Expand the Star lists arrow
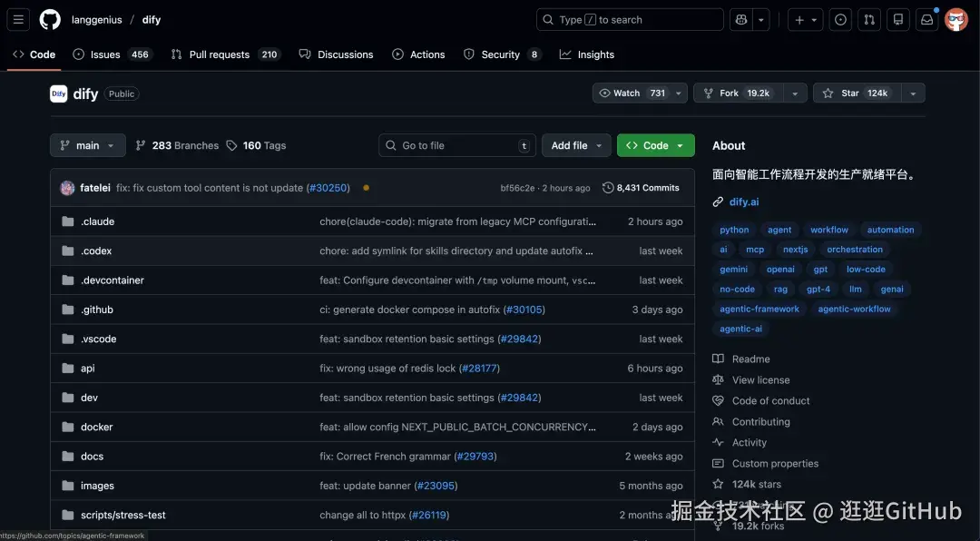The height and width of the screenshot is (541, 980). [x=913, y=93]
